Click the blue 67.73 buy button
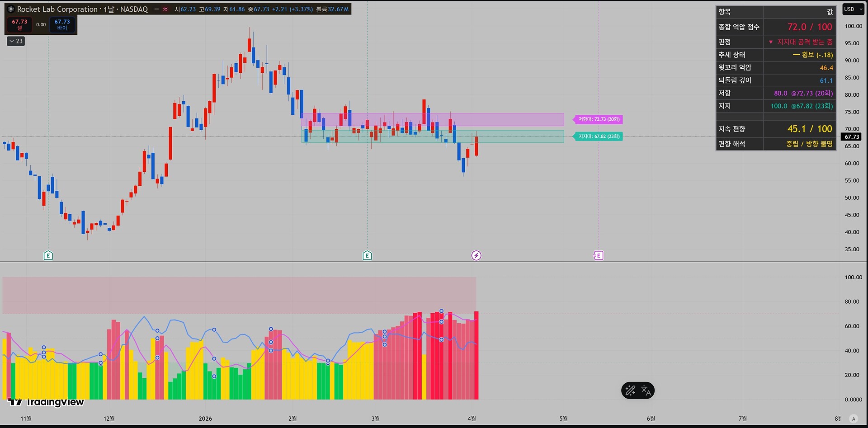The width and height of the screenshot is (868, 428). click(62, 24)
